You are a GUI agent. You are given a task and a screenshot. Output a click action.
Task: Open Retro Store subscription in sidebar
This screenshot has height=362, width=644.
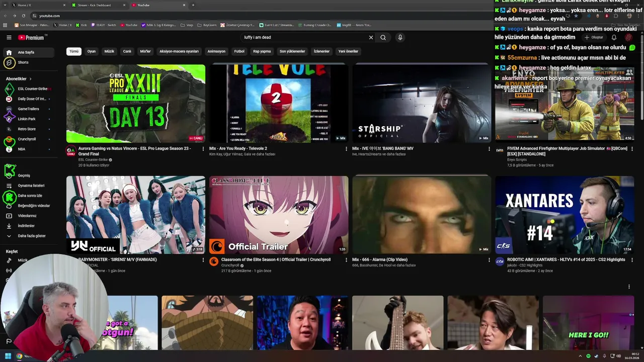click(29, 129)
